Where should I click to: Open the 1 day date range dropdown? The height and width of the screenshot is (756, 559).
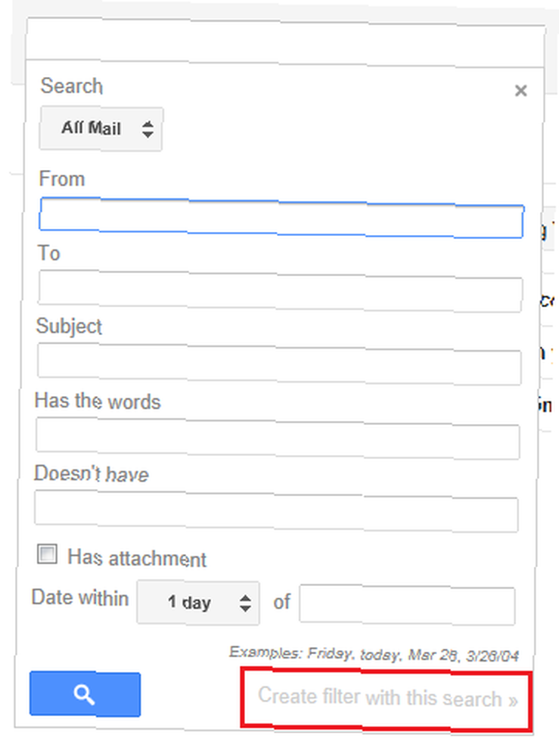[197, 603]
